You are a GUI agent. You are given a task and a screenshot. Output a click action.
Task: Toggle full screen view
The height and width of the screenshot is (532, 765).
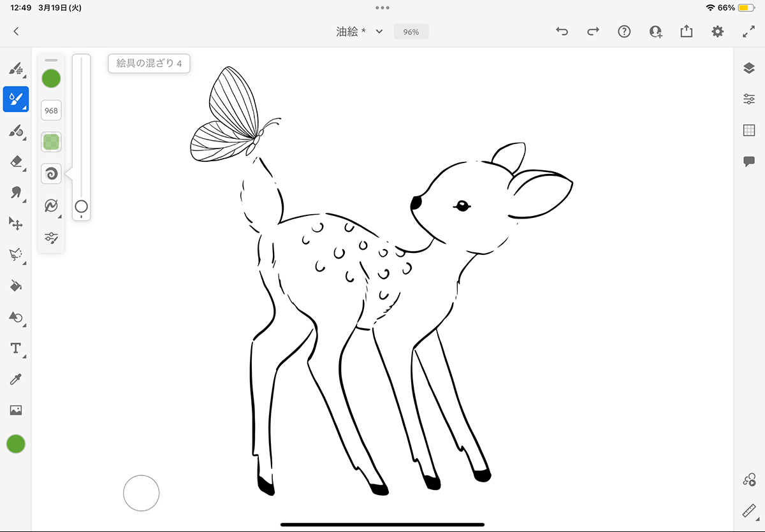click(748, 31)
